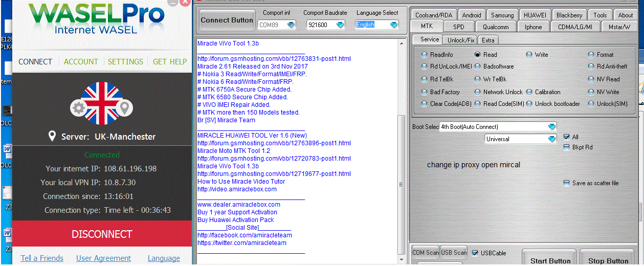Open the Unlock/Fix sub-tab
This screenshot has height=266, width=644.
coord(461,40)
